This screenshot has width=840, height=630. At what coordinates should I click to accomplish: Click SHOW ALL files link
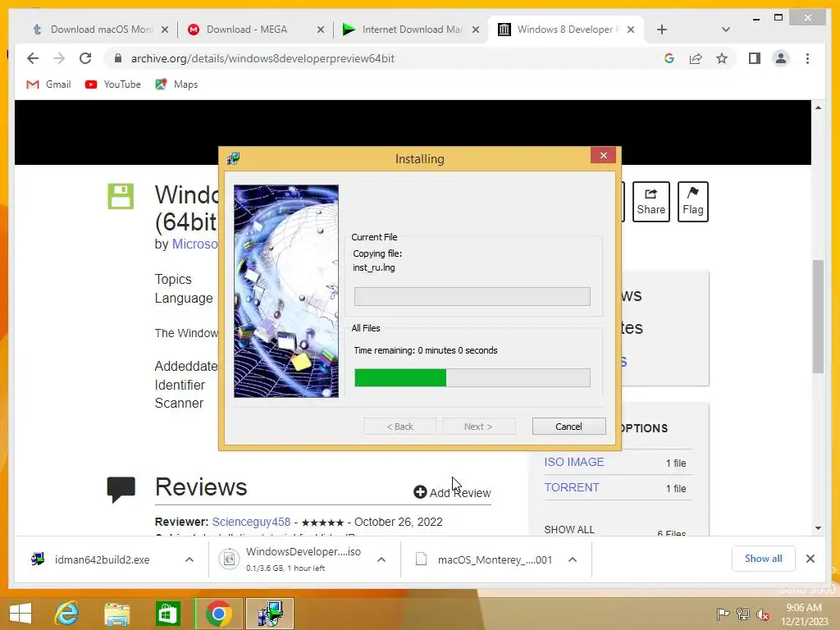coord(569,529)
